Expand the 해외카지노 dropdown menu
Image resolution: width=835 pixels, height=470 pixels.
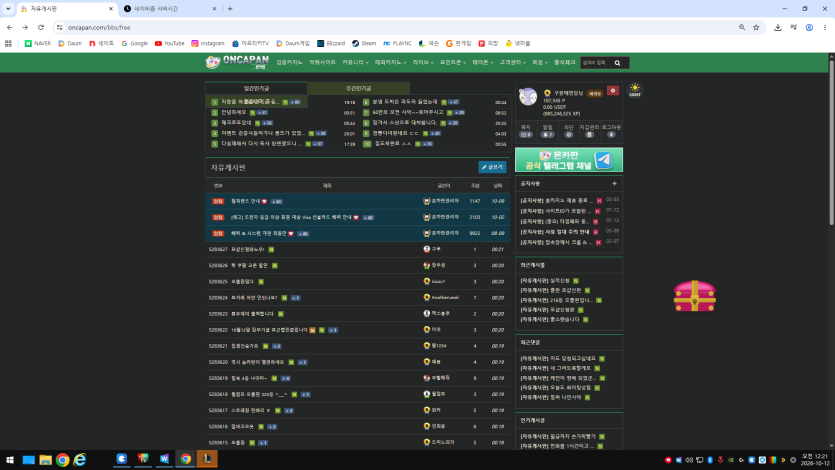click(x=390, y=63)
